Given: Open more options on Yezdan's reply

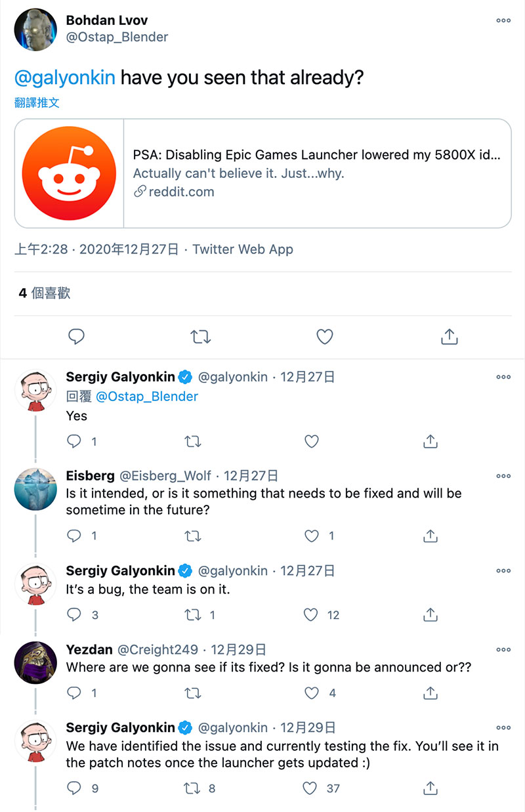Looking at the screenshot, I should click(503, 650).
